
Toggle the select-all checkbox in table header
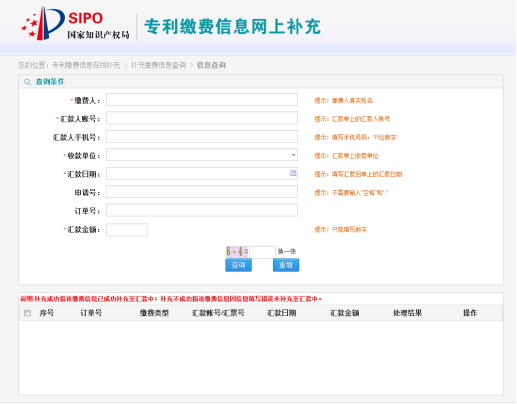tap(27, 313)
